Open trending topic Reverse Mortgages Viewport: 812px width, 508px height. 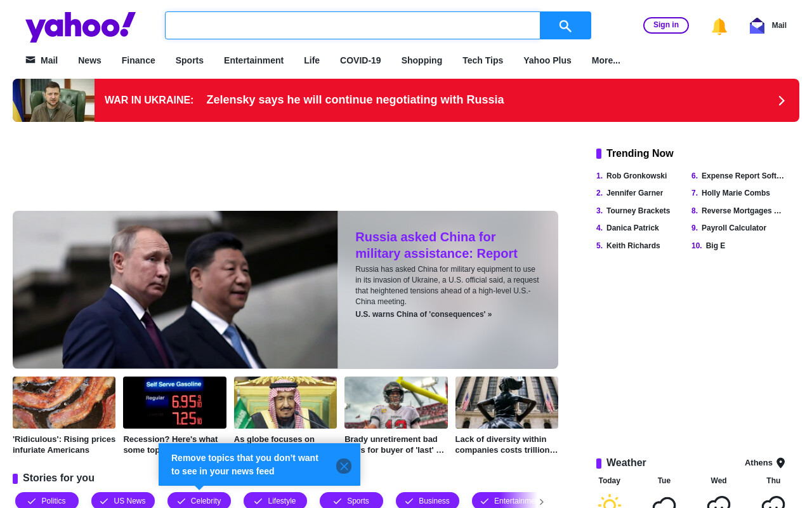(x=742, y=211)
